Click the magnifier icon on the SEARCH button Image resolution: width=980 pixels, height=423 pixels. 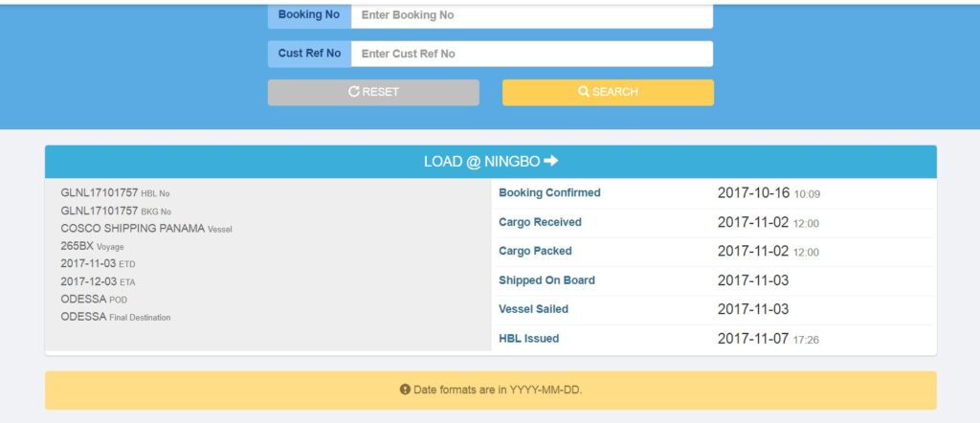click(x=584, y=92)
